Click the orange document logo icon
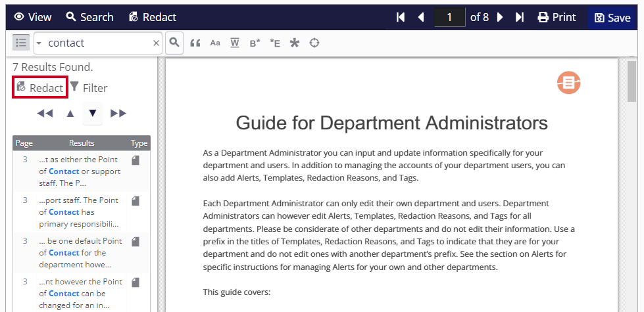This screenshot has height=312, width=644. tap(568, 82)
